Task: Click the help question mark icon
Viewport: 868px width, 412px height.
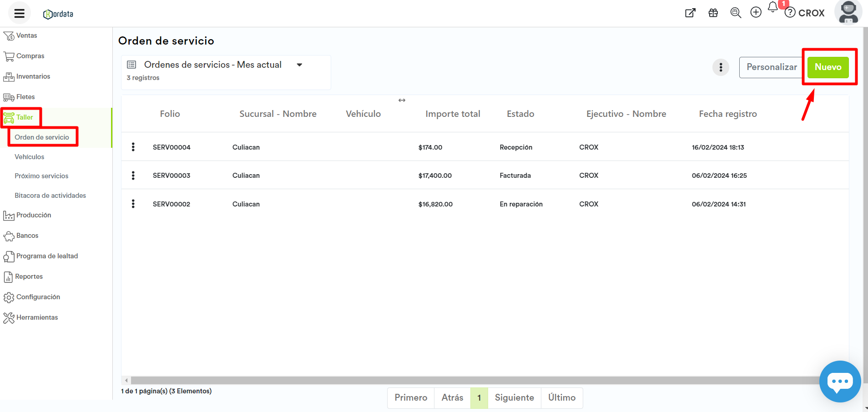Action: 790,13
